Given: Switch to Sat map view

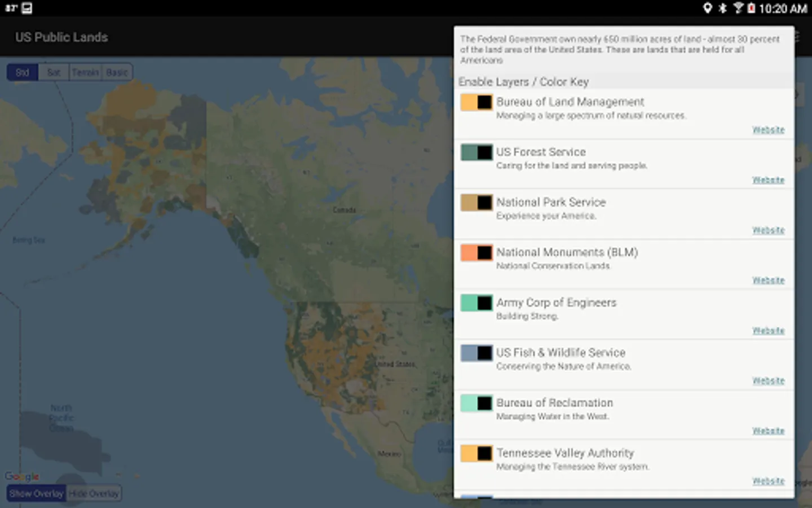Looking at the screenshot, I should (54, 72).
